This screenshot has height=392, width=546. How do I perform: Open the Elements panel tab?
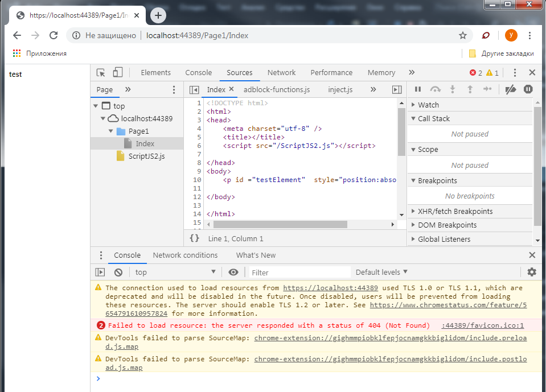tap(155, 72)
